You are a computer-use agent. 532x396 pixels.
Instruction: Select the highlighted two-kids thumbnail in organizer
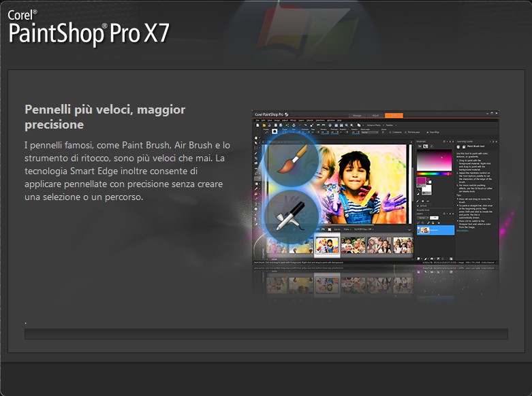tap(327, 245)
